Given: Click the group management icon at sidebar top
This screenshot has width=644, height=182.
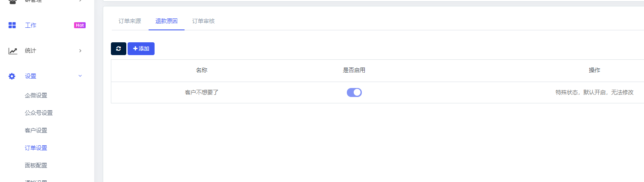Looking at the screenshot, I should [12, 1].
